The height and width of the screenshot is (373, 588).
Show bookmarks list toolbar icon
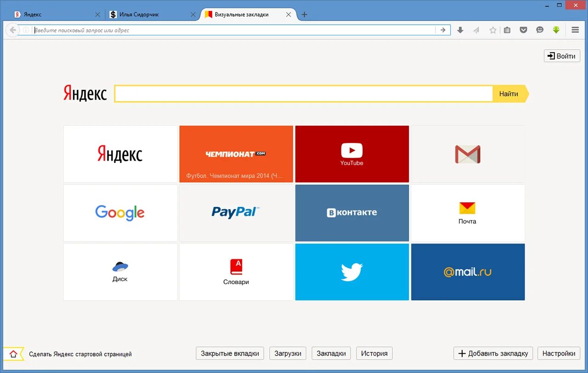[507, 30]
